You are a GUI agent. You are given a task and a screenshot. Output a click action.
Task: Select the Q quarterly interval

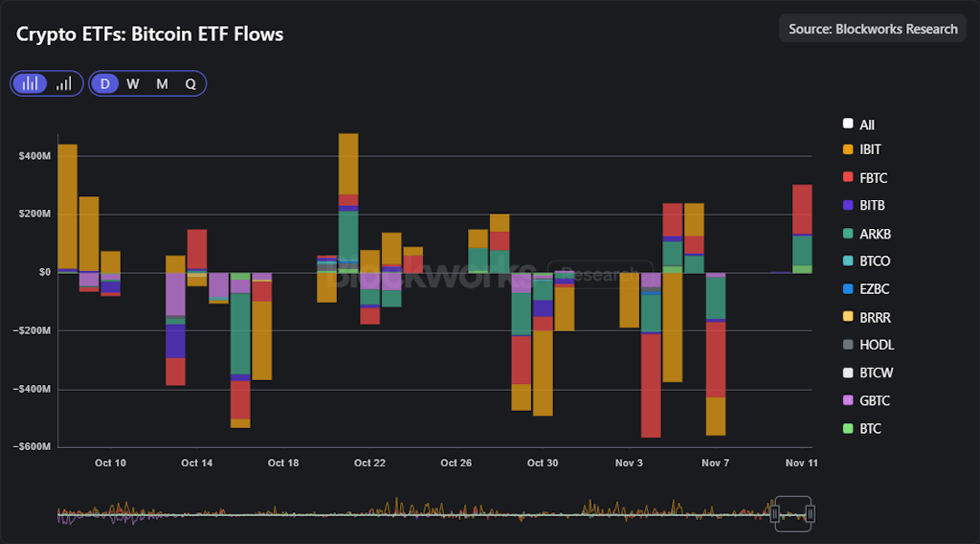(190, 83)
